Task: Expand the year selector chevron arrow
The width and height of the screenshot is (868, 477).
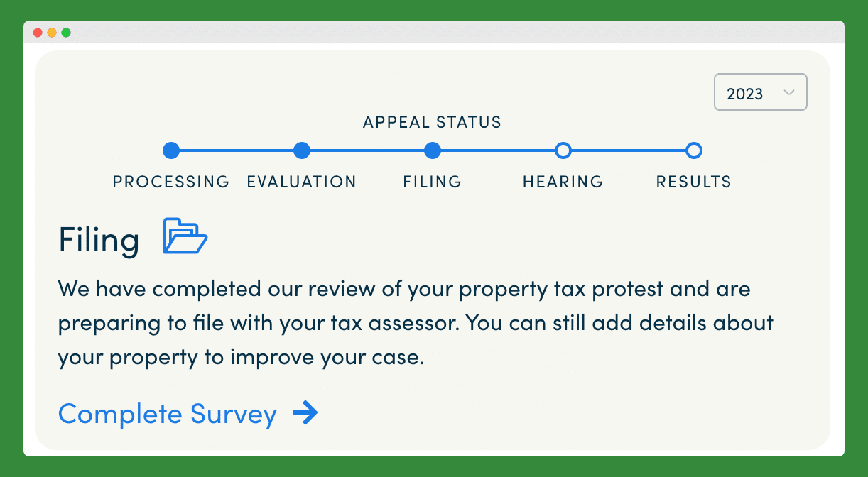Action: pyautogui.click(x=788, y=93)
